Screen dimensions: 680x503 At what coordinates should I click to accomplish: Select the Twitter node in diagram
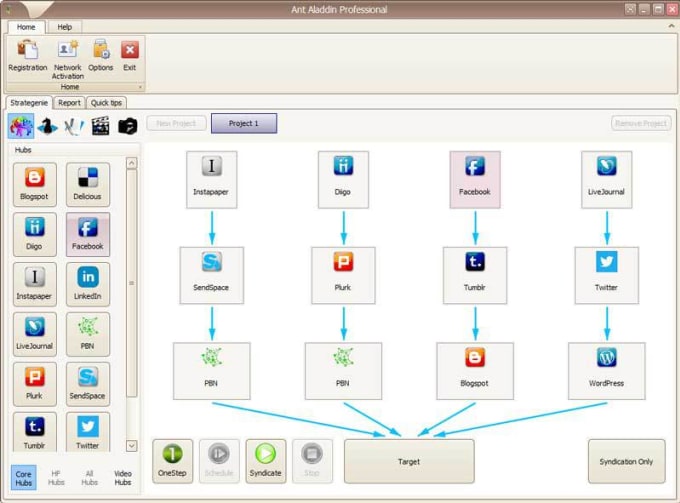pos(607,275)
